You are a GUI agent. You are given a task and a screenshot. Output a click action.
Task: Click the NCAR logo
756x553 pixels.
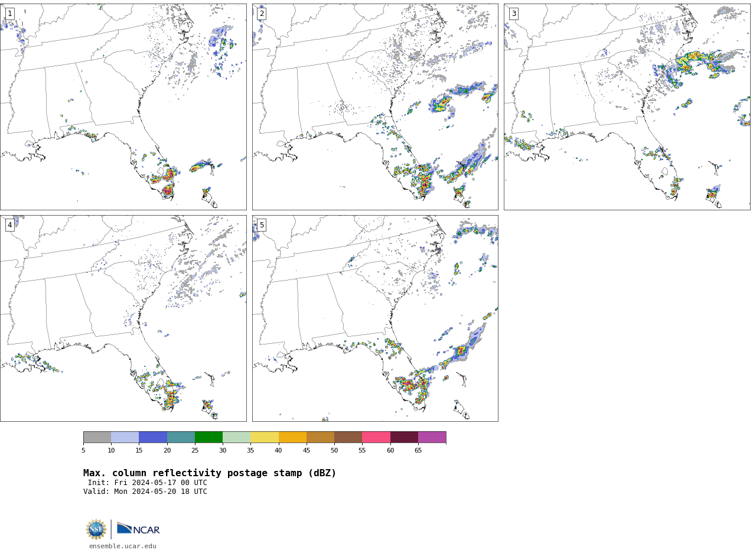pos(138,529)
